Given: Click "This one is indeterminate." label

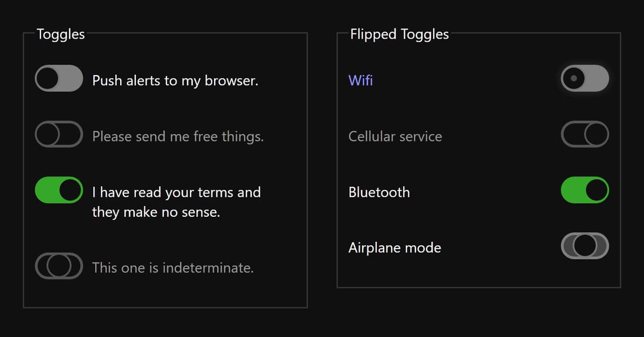Looking at the screenshot, I should click(x=173, y=267).
